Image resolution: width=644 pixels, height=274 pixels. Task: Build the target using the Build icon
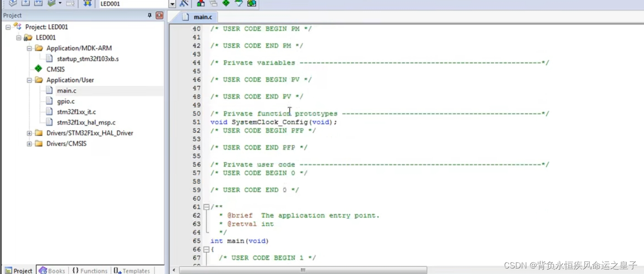[26, 4]
